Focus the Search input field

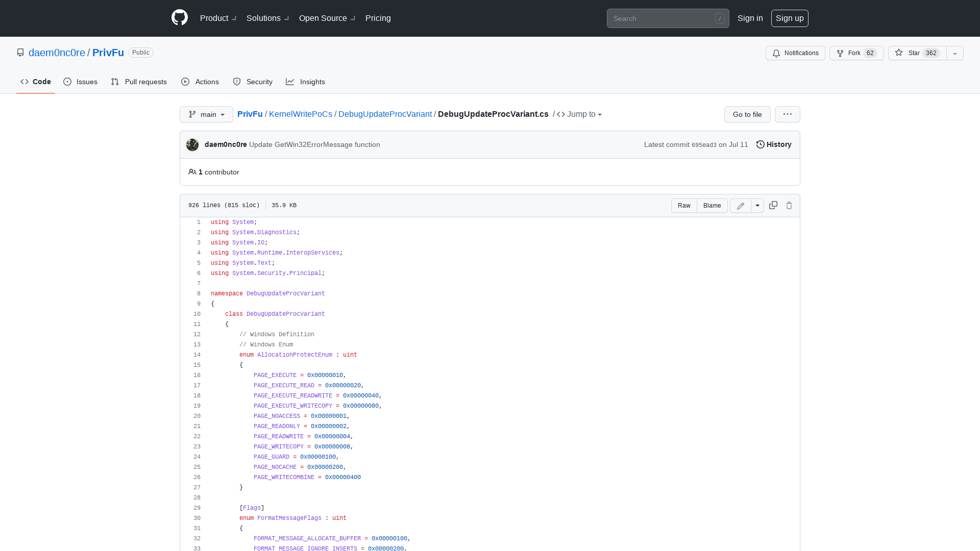[668, 18]
